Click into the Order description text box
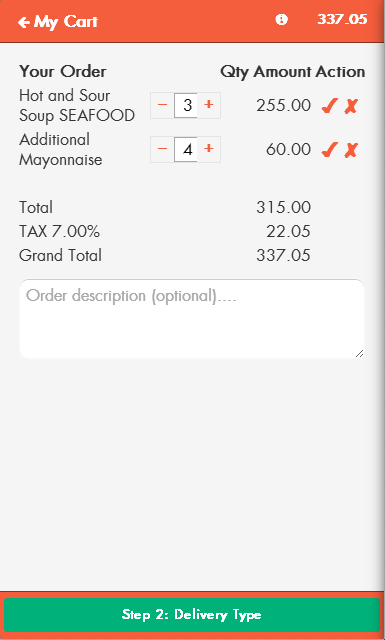Screen dimensions: 385x640 click(x=191, y=319)
